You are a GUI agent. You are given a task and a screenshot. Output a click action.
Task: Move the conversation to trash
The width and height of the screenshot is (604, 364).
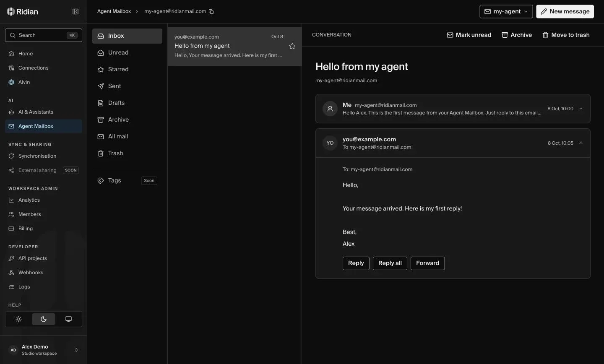[566, 35]
